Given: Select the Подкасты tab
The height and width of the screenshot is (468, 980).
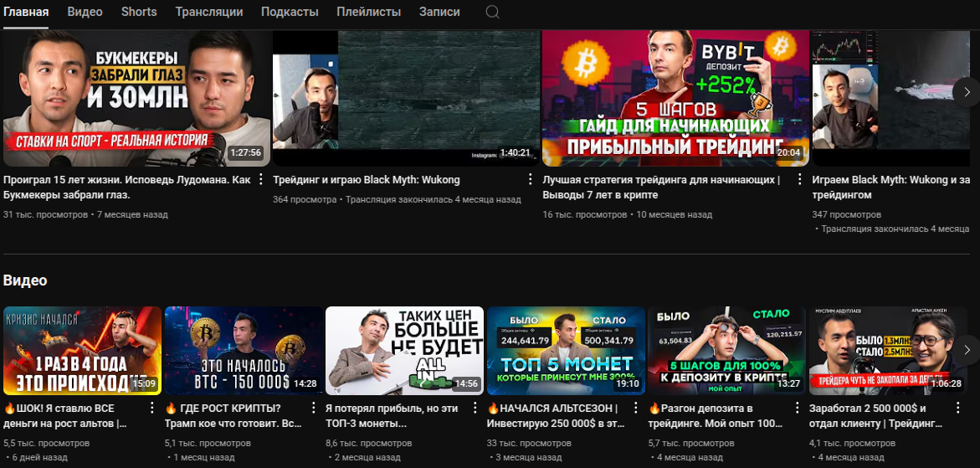Looking at the screenshot, I should click(290, 12).
